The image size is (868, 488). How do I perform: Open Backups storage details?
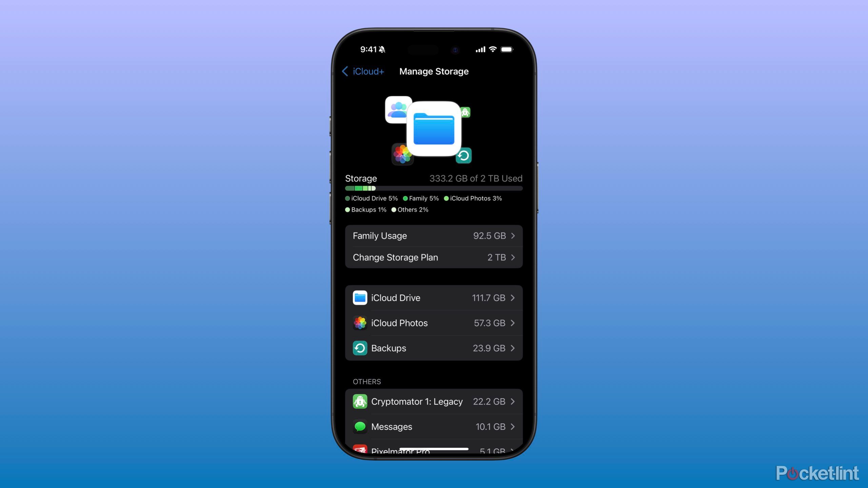433,347
